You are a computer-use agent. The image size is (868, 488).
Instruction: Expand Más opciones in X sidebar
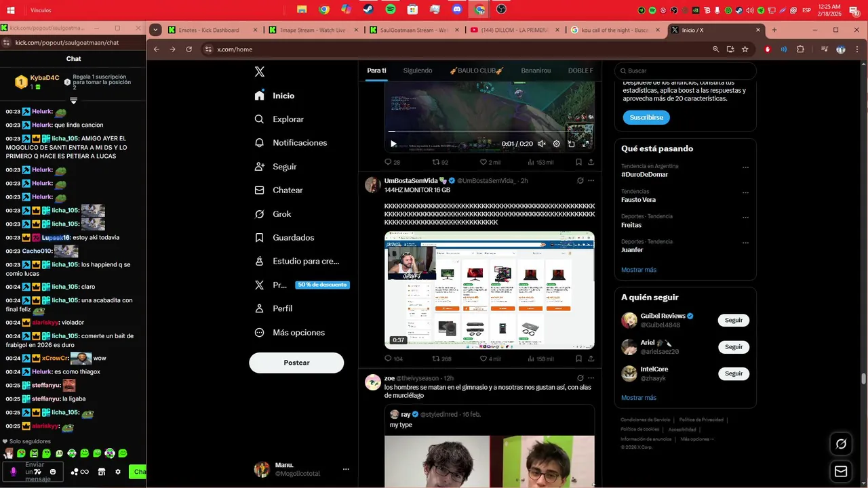(x=290, y=333)
